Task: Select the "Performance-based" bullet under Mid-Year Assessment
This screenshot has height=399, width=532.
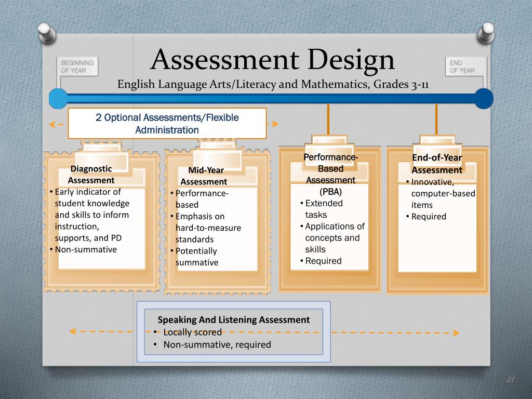Action: point(199,199)
